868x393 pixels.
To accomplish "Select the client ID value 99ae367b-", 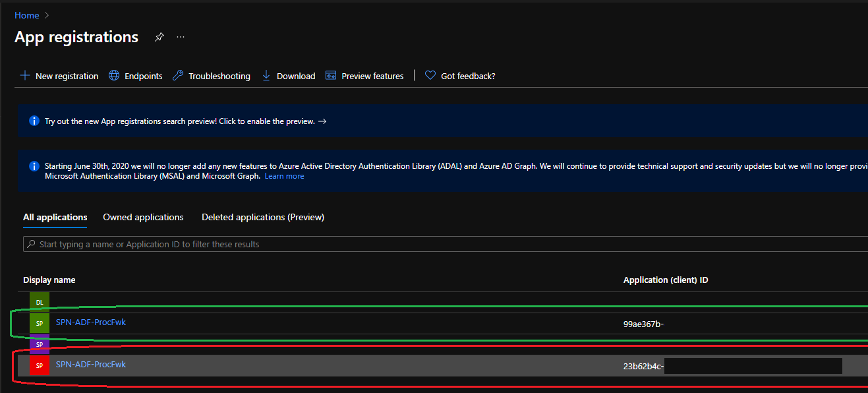I will [643, 324].
